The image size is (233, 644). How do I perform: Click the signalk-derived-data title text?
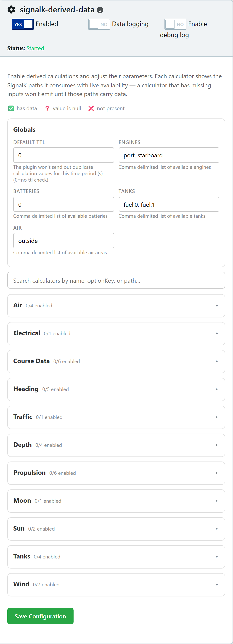57,10
